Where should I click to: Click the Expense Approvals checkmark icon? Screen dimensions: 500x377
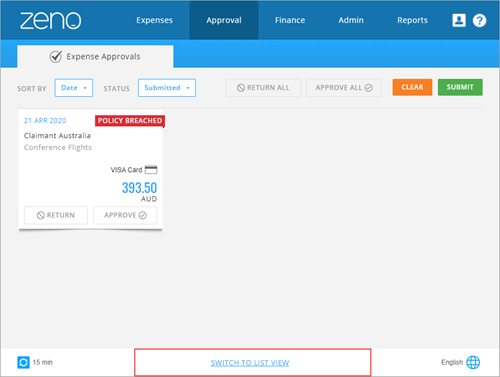(56, 57)
